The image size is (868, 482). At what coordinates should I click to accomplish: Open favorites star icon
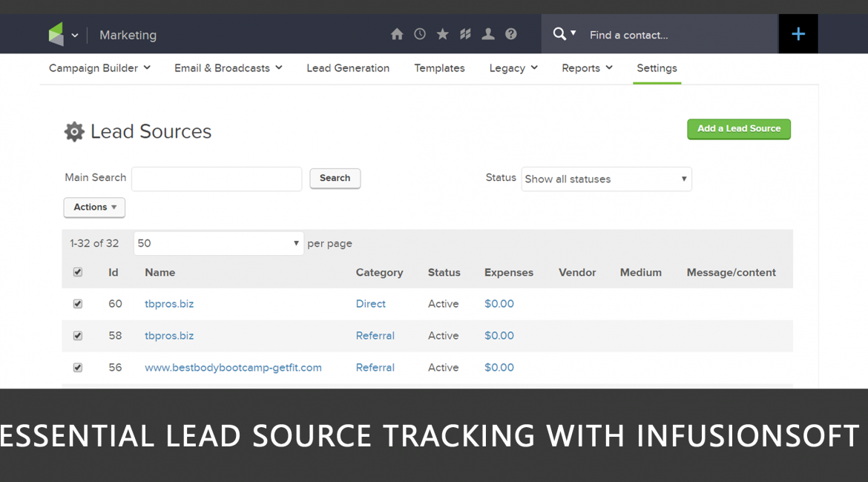[x=442, y=34]
